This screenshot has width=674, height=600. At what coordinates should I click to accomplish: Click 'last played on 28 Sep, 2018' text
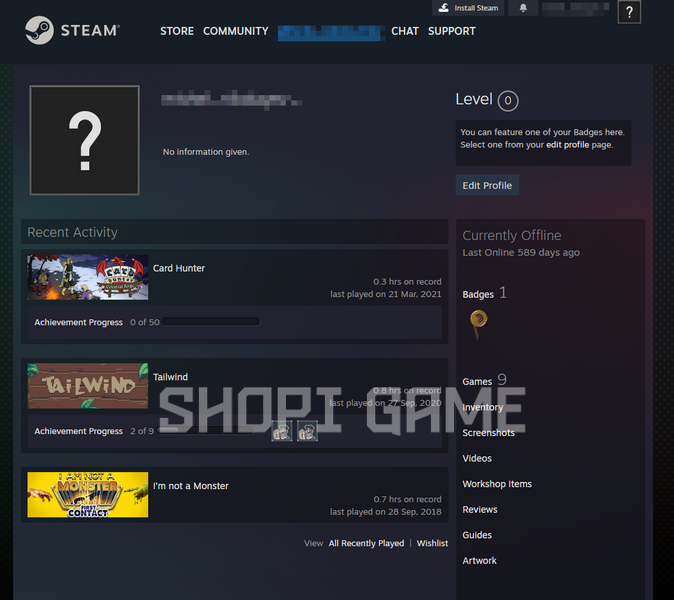click(386, 512)
